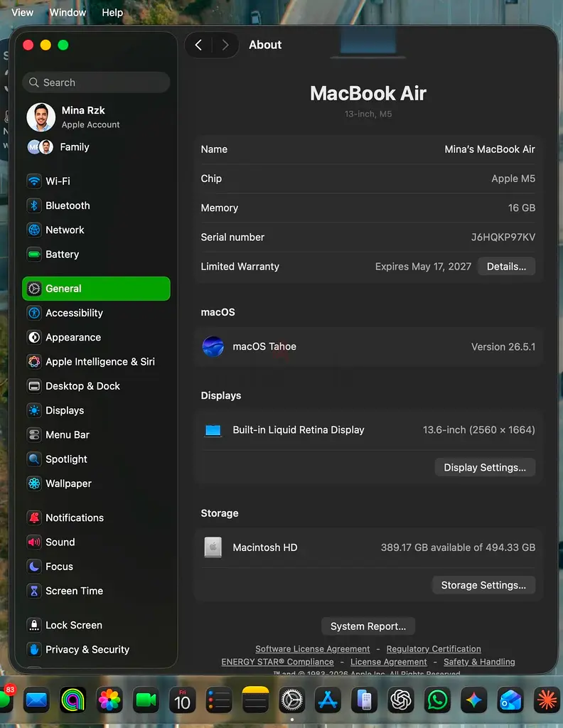Click the computer name Mina's MacBook Air
The height and width of the screenshot is (728, 563).
[x=490, y=149]
